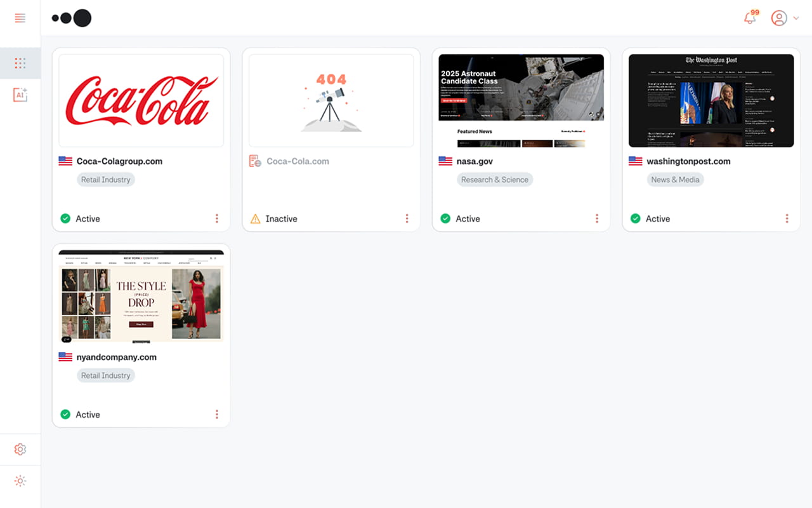This screenshot has width=812, height=508.
Task: Click green check icon on Coca-Colagroup.com card
Action: coord(65,218)
